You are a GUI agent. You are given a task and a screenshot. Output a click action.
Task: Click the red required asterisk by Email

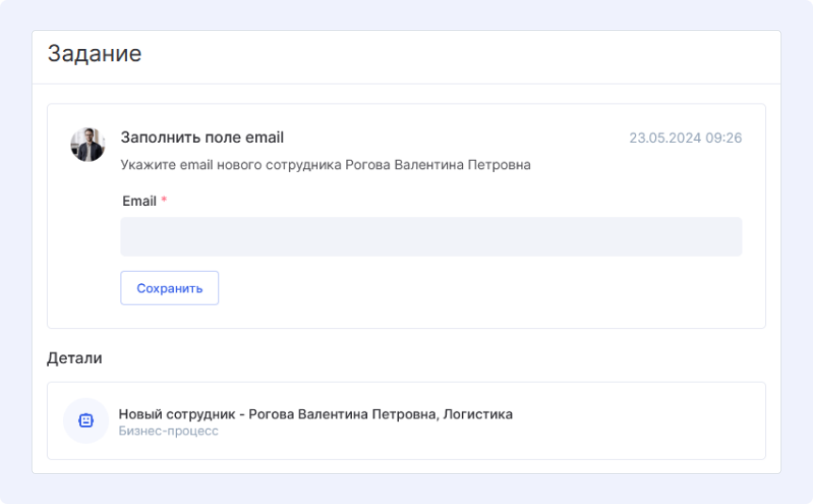coord(164,201)
